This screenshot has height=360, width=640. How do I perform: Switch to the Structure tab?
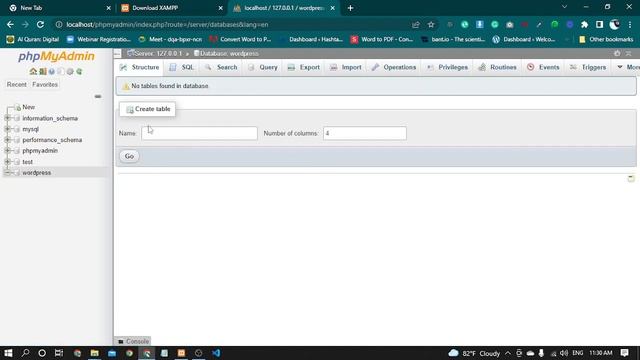(x=140, y=67)
